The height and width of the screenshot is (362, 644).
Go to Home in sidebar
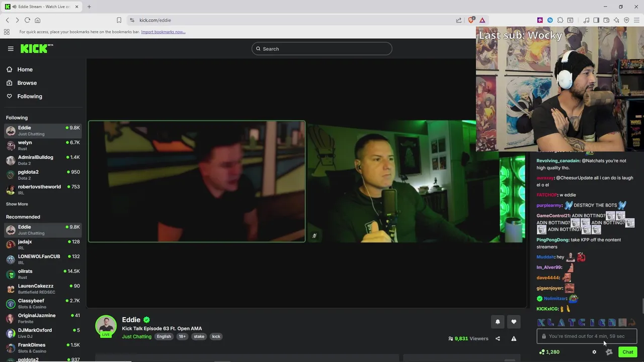pyautogui.click(x=25, y=69)
